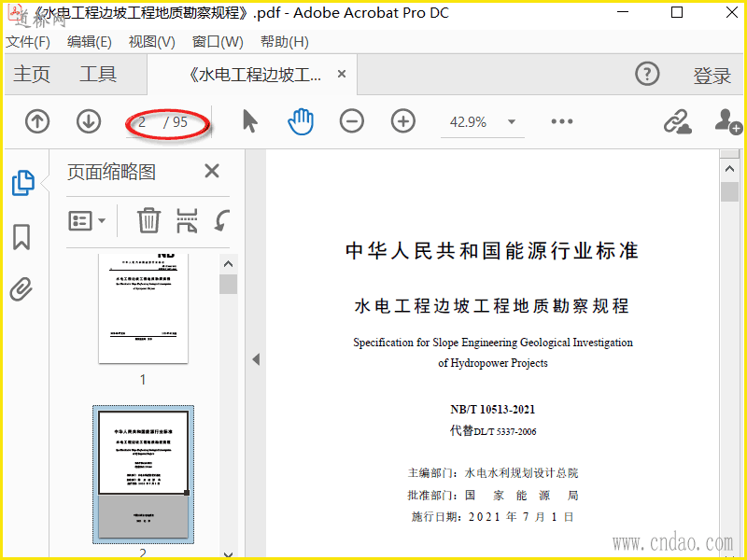Viewport: 747px width, 560px height.
Task: Close the 《水电工程边坡工... document tab
Action: (342, 74)
